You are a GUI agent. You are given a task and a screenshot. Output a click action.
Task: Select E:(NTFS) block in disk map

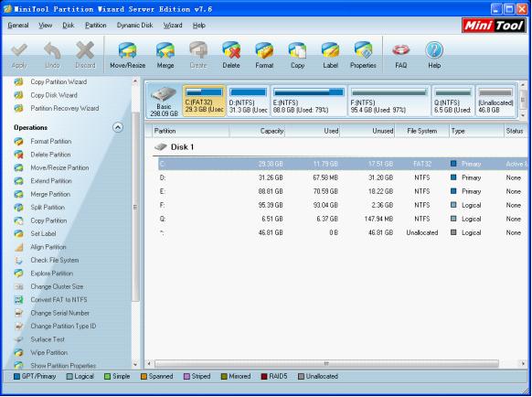click(308, 102)
